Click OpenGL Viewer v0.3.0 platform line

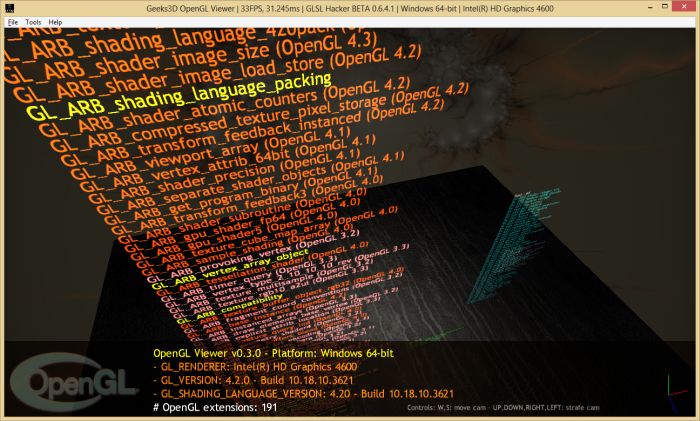click(273, 353)
